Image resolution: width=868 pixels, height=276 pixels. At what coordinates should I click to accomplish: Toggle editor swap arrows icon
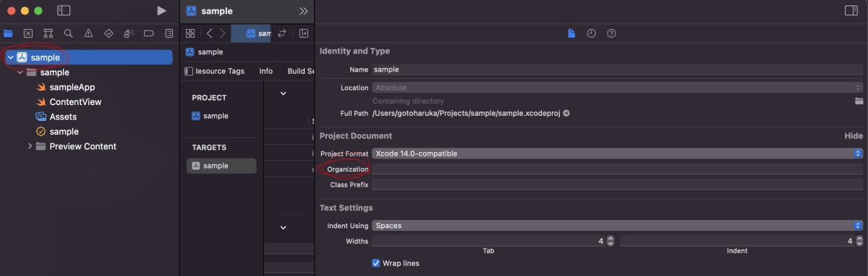pyautogui.click(x=282, y=33)
